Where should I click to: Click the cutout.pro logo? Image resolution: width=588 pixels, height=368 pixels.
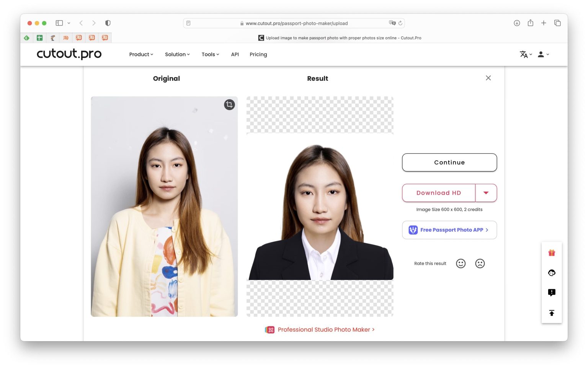[x=69, y=54]
